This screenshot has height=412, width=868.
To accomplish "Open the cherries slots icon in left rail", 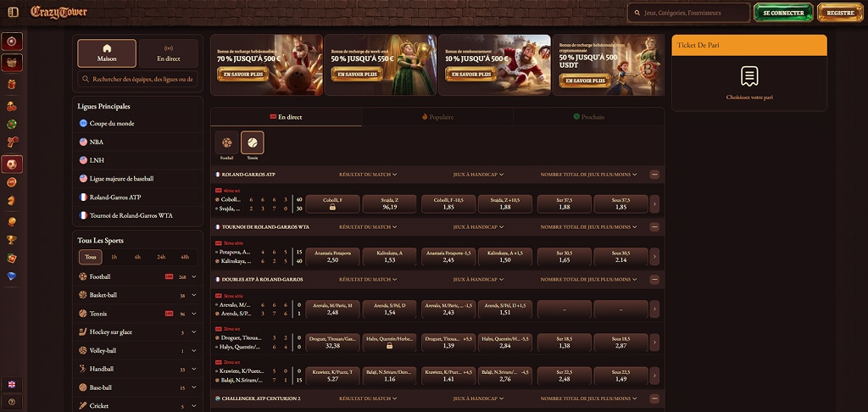I will click(x=12, y=105).
